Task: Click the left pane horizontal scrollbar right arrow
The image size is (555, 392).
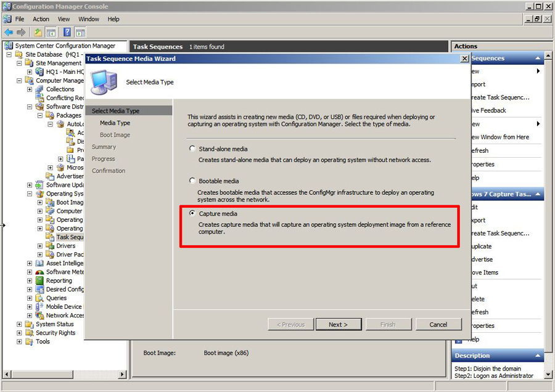Action: coord(123,374)
